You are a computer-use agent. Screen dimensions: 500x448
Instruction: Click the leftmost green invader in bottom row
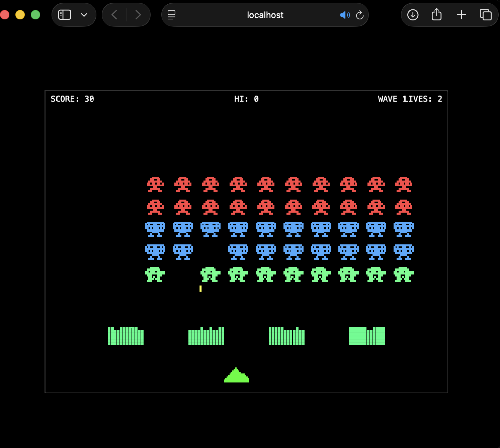click(x=155, y=275)
